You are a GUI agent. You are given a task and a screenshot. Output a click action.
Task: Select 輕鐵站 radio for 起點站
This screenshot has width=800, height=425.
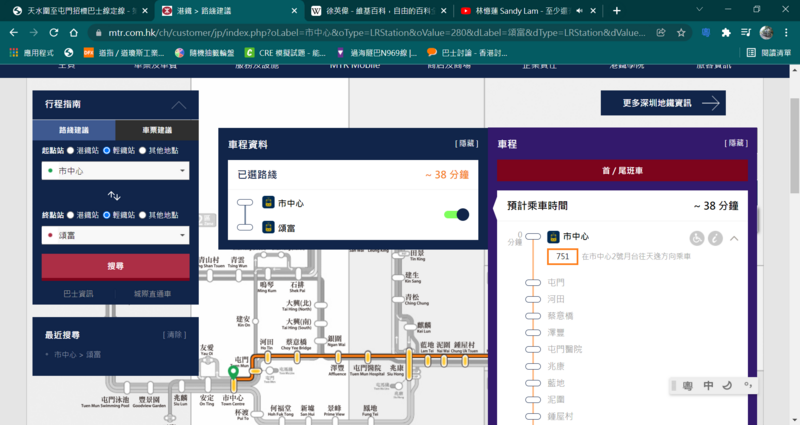107,151
